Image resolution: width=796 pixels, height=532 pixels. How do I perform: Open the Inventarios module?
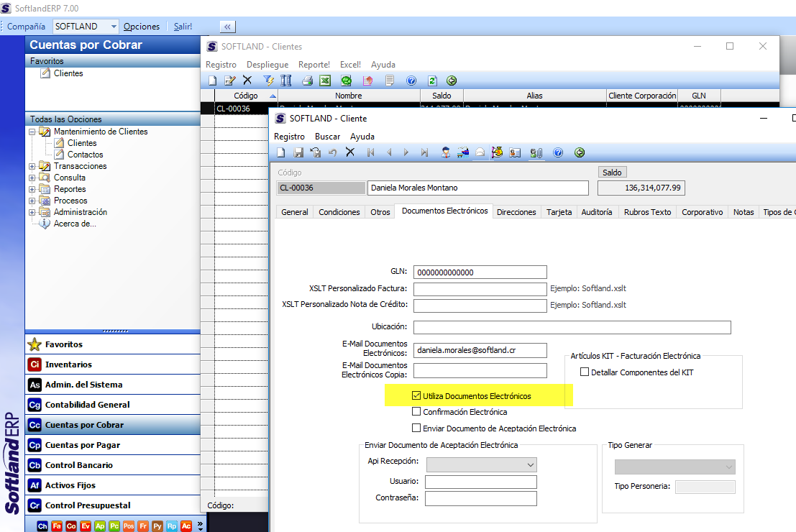coord(113,364)
